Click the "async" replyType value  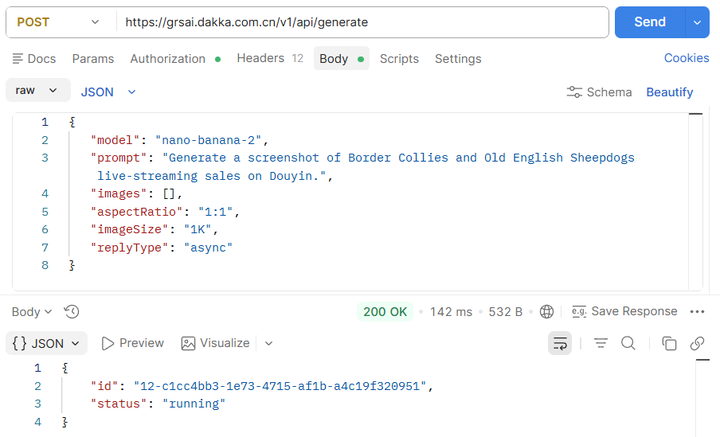(208, 247)
